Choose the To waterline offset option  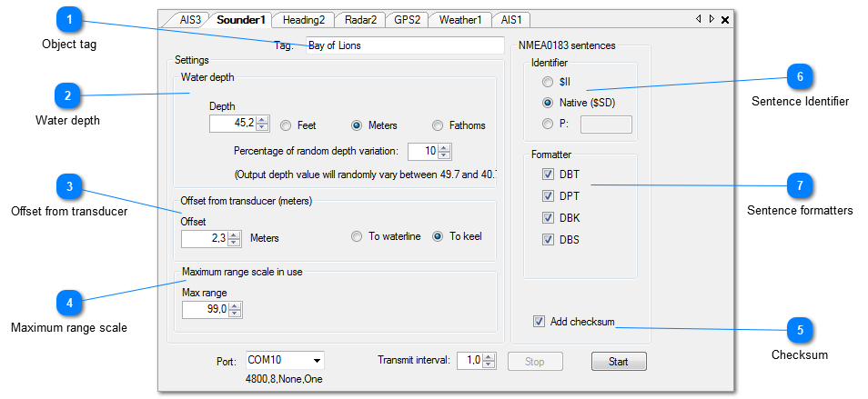tap(357, 236)
